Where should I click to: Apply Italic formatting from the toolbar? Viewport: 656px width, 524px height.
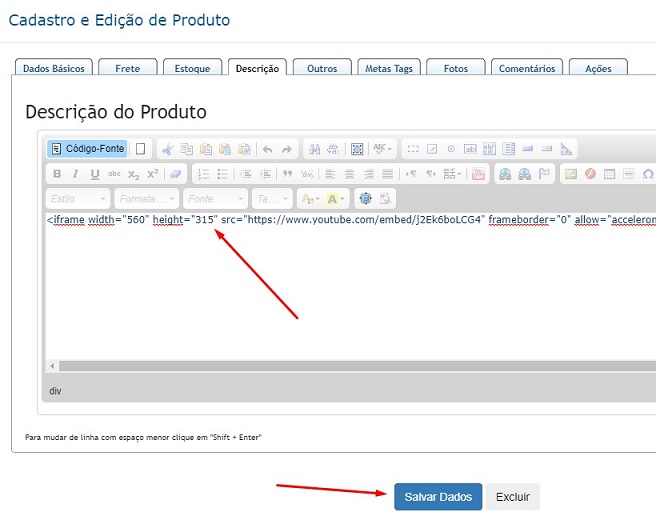pyautogui.click(x=75, y=174)
